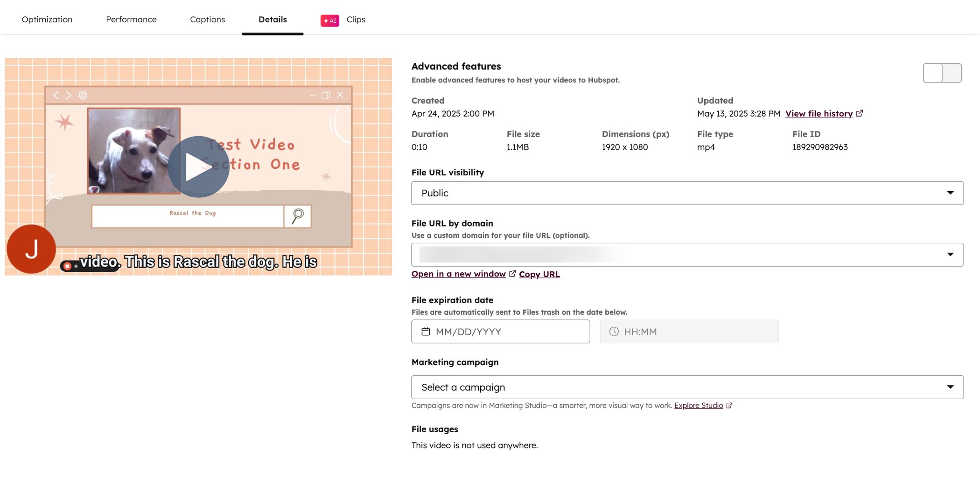The height and width of the screenshot is (483, 980).
Task: Click the MM/DD/YYYY expiration date field
Action: 500,331
